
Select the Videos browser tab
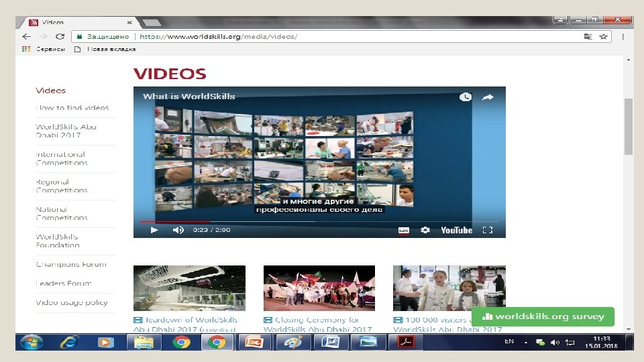pyautogui.click(x=78, y=23)
